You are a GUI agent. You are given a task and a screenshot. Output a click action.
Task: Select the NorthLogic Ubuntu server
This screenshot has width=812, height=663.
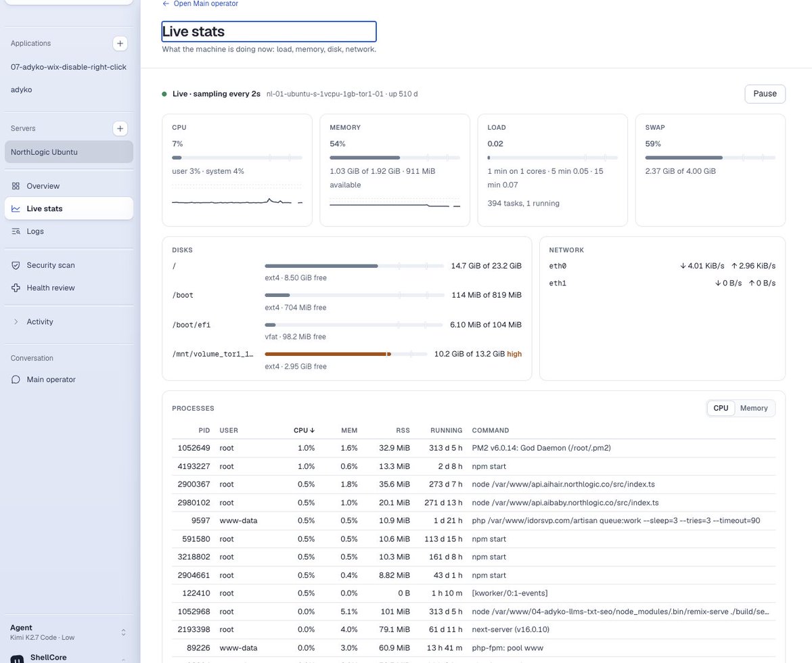click(x=68, y=152)
